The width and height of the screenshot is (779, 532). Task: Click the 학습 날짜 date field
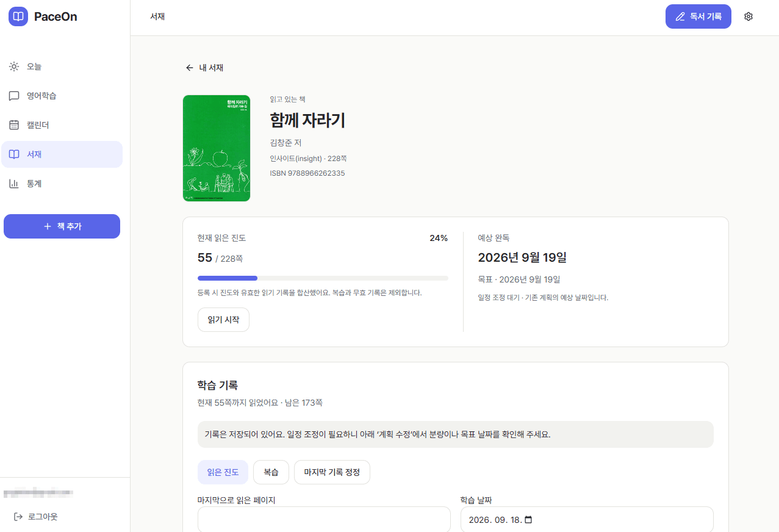[587, 520]
